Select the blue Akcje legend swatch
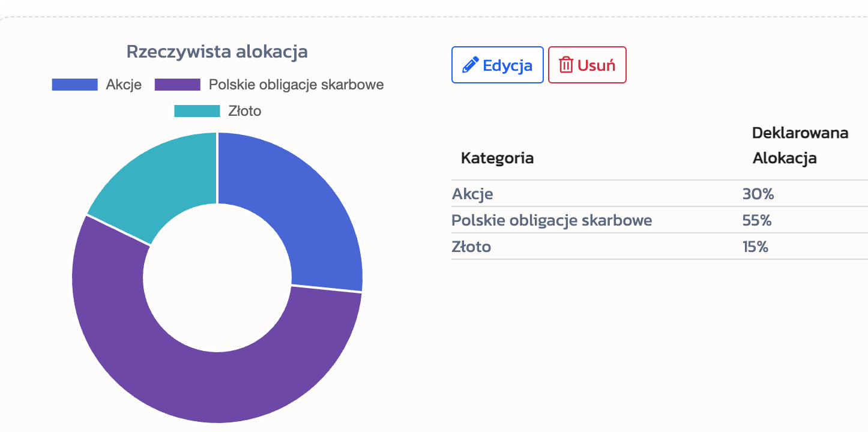Screen dimensions: 868x432 (73, 85)
